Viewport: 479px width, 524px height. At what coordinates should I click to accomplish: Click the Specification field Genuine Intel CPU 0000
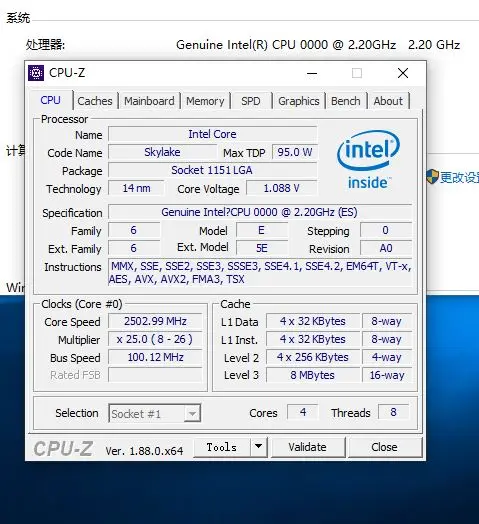[x=260, y=213]
